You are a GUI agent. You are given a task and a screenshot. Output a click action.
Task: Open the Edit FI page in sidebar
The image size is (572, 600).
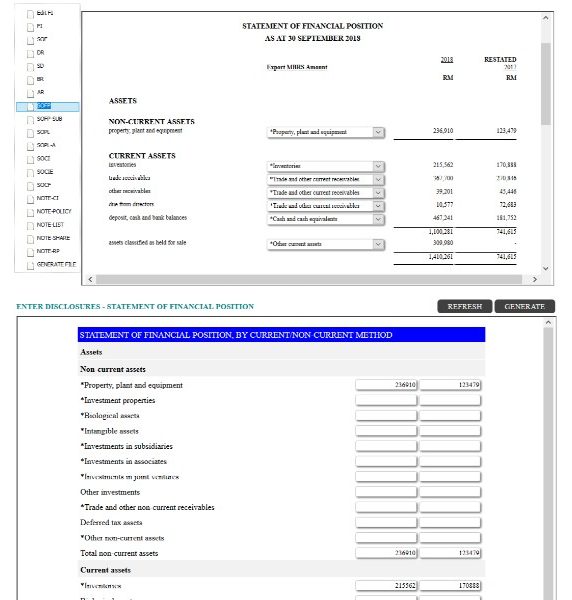pos(45,13)
